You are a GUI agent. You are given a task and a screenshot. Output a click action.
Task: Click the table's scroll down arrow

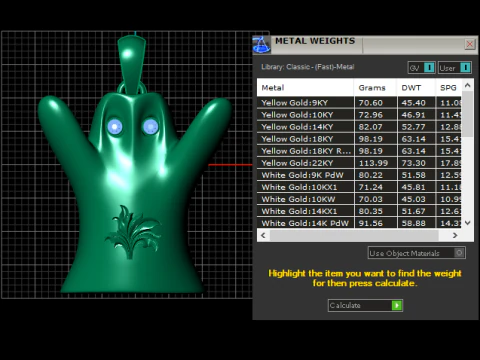(468, 223)
